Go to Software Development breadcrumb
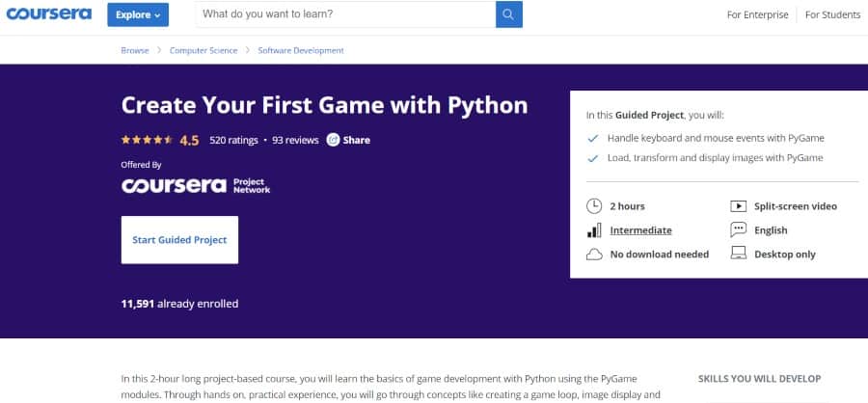 [x=301, y=50]
